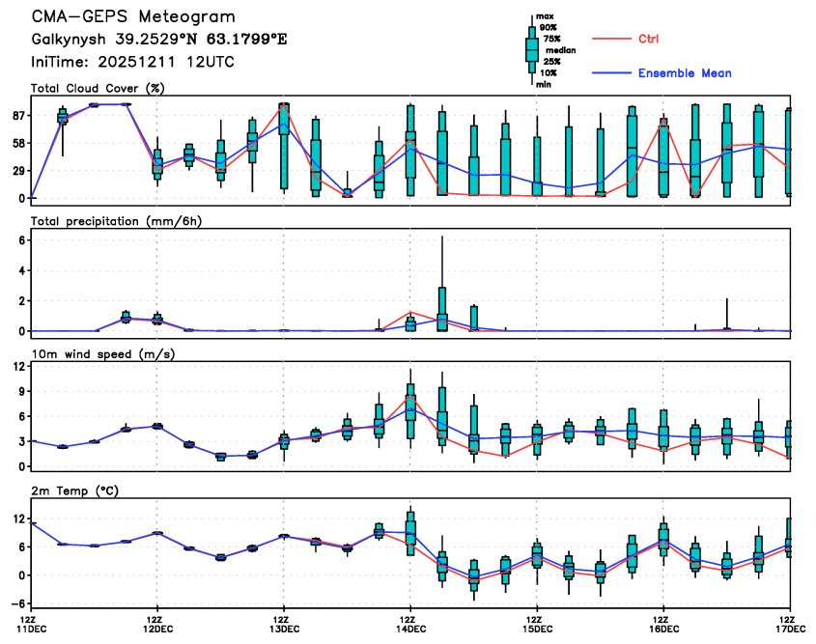The image size is (816, 644).
Task: Click the legend label 'median'
Action: [x=560, y=50]
